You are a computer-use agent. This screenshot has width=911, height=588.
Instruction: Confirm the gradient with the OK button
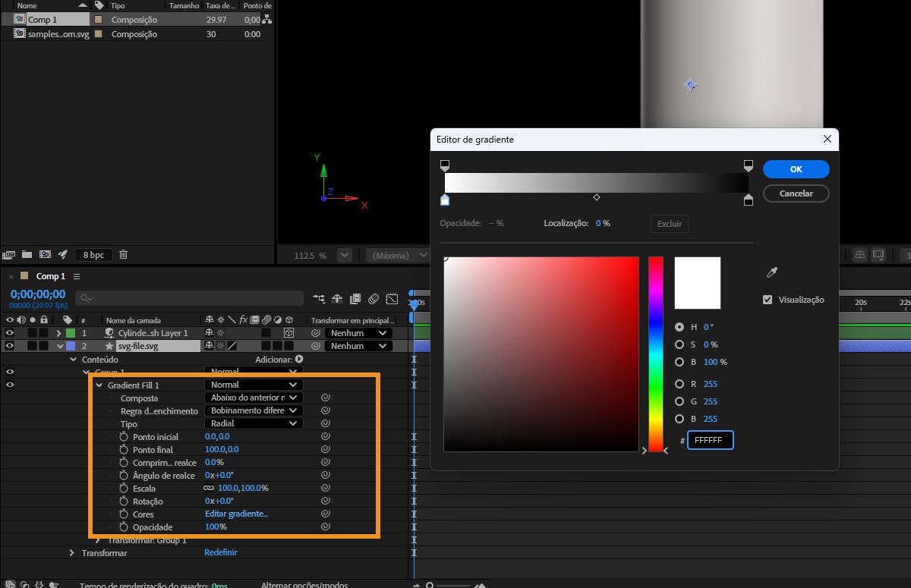coord(796,169)
